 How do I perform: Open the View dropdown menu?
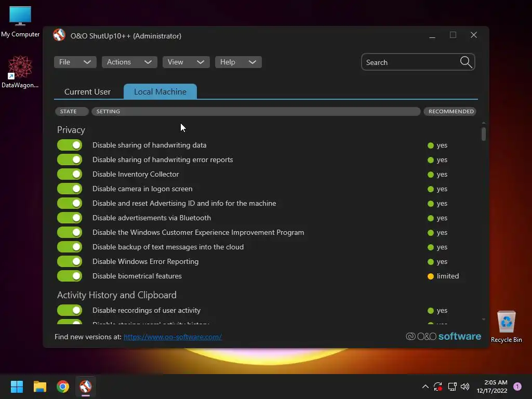[x=186, y=62]
